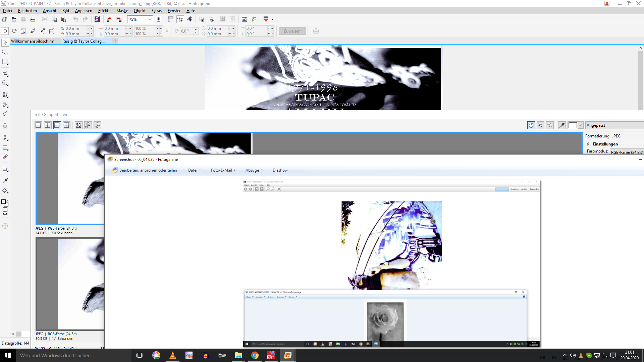644x362 pixels.
Task: Collapse the Einstellungen section
Action: click(x=588, y=144)
